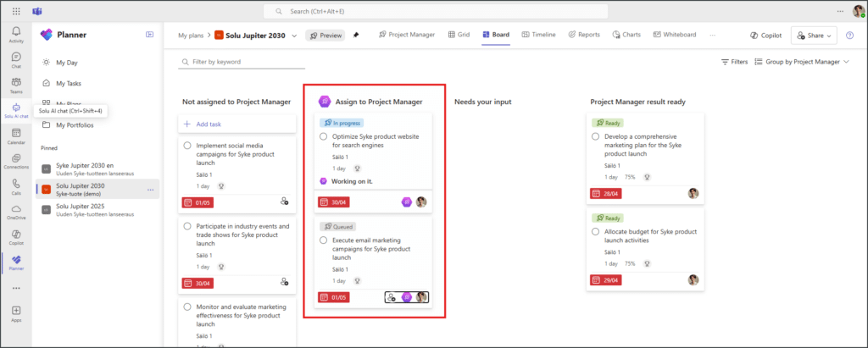The height and width of the screenshot is (348, 868).
Task: Click In progress label on Optimize website card
Action: point(342,123)
